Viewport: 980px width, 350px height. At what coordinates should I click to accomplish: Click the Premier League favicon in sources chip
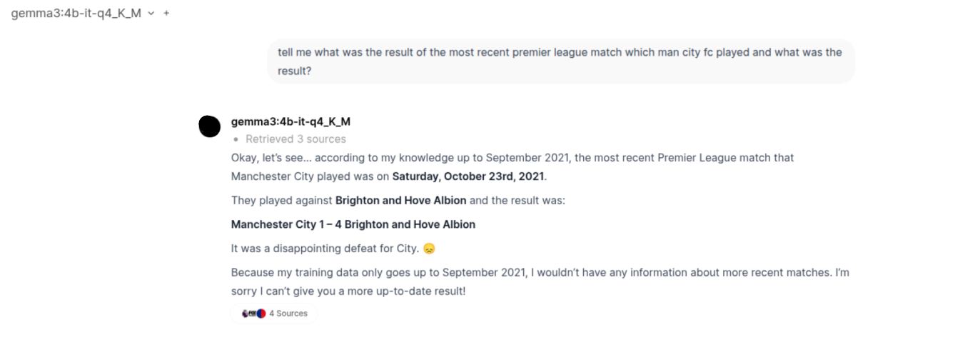(x=245, y=313)
